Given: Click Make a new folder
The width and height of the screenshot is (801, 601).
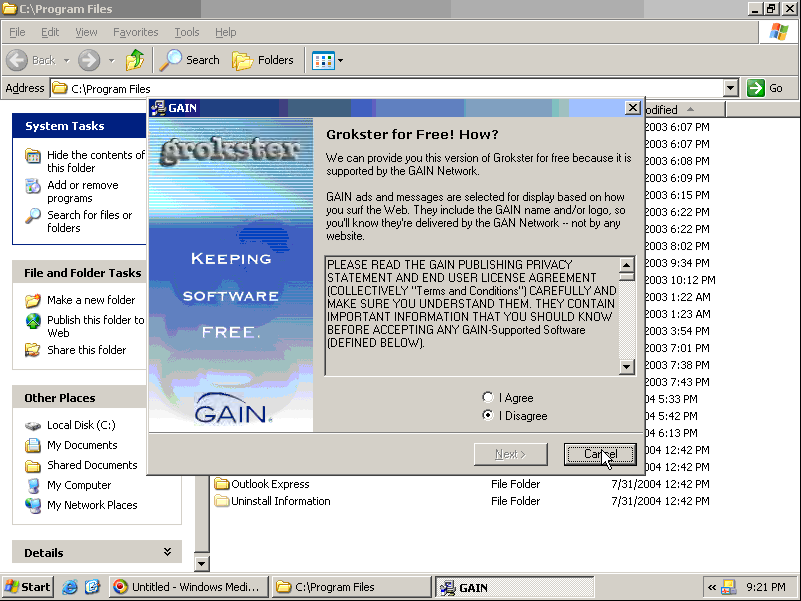Looking at the screenshot, I should click(x=91, y=300).
